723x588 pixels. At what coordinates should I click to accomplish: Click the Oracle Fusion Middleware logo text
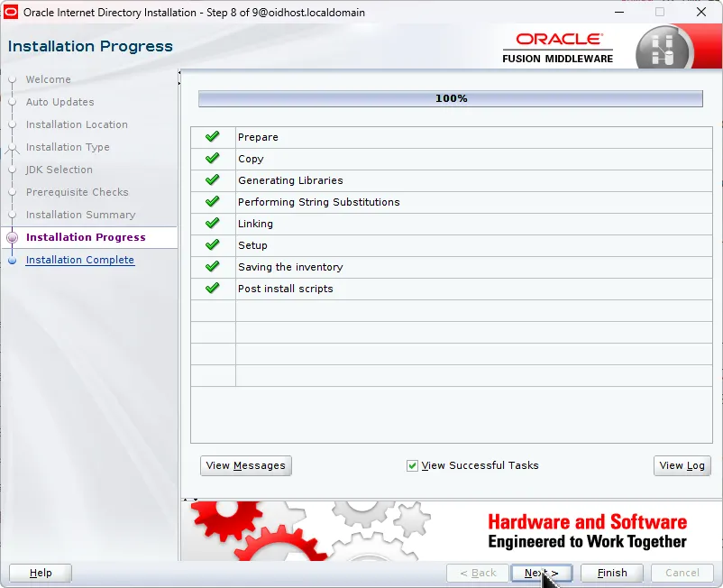[558, 48]
